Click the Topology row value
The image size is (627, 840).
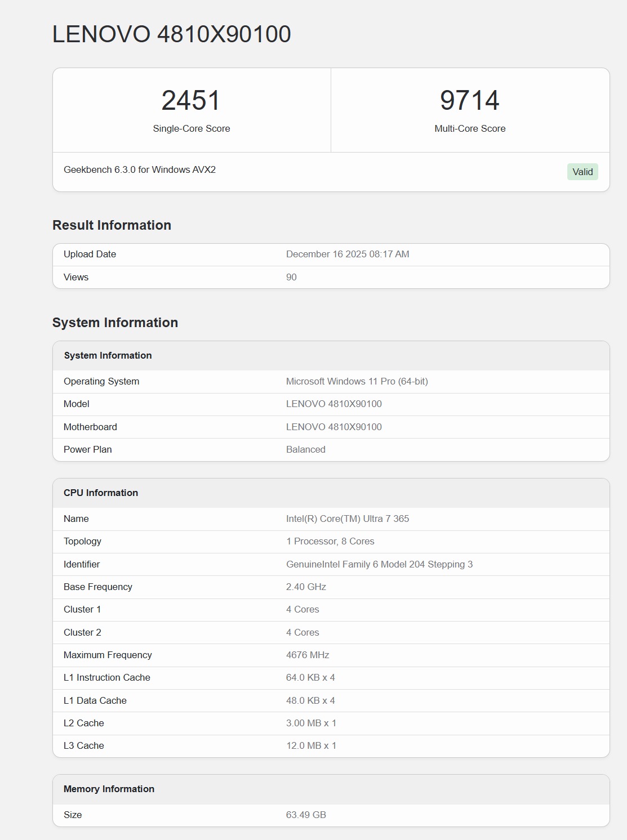point(330,541)
